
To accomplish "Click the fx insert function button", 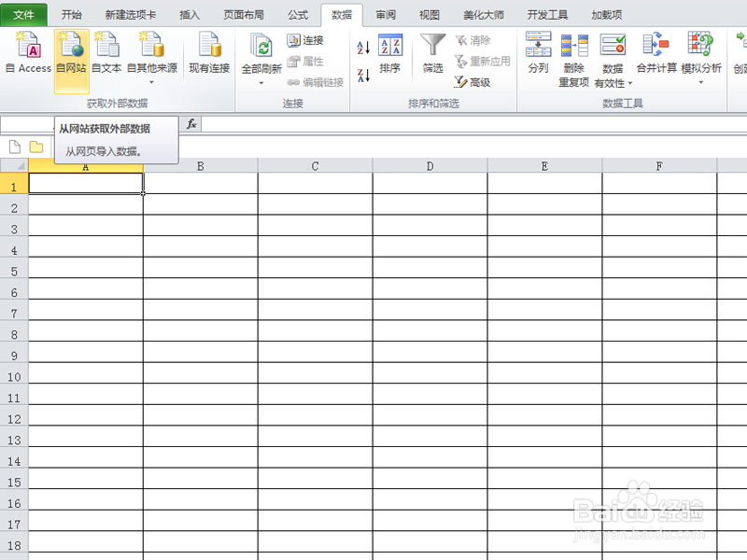I will pos(191,124).
